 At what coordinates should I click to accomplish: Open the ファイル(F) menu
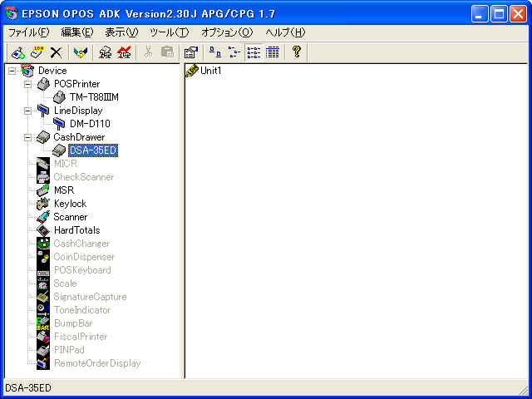(x=29, y=32)
